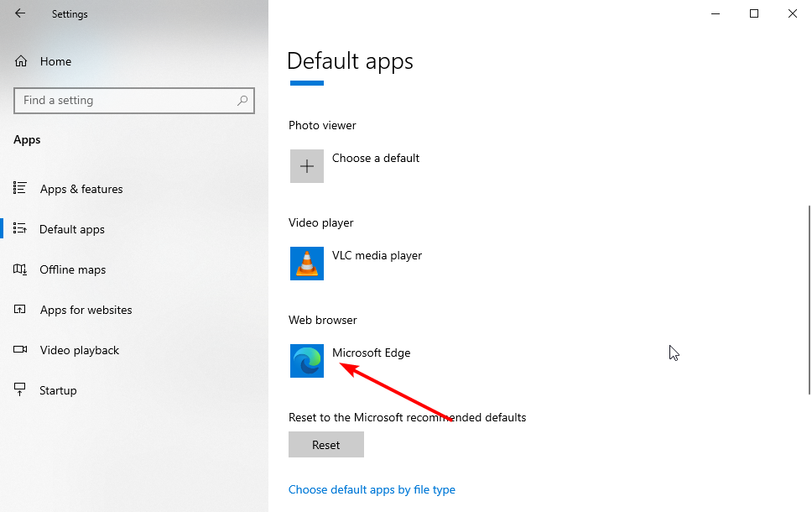
Task: Change the VLC media player default
Action: coord(377,255)
